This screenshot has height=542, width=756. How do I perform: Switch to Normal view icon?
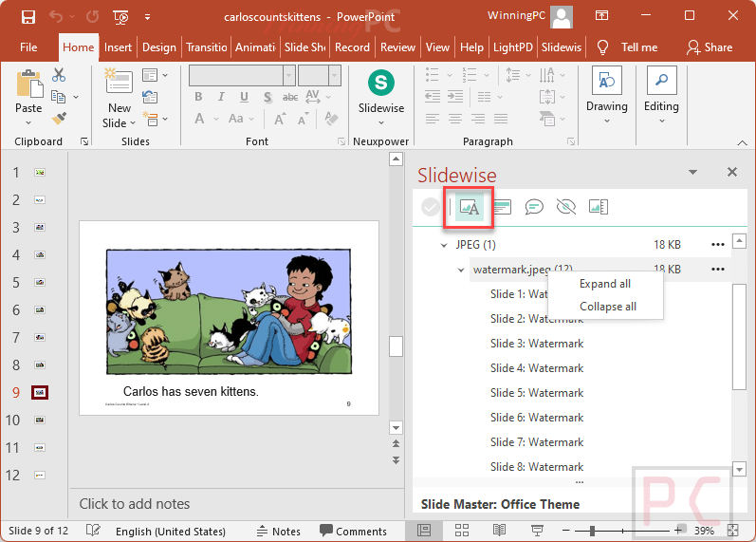(424, 531)
